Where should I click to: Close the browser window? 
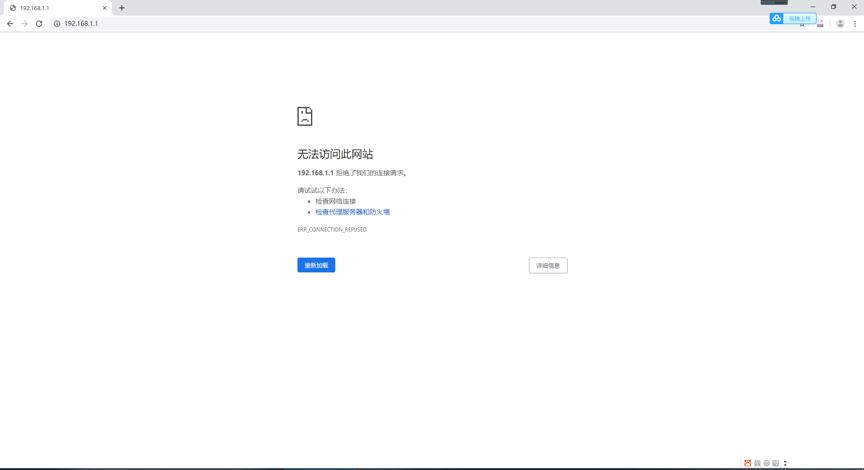click(x=854, y=7)
